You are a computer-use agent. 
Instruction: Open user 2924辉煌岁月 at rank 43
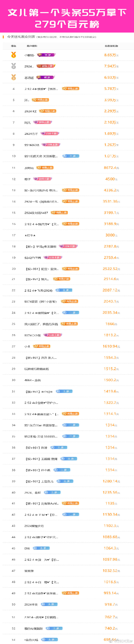click(34, 526)
